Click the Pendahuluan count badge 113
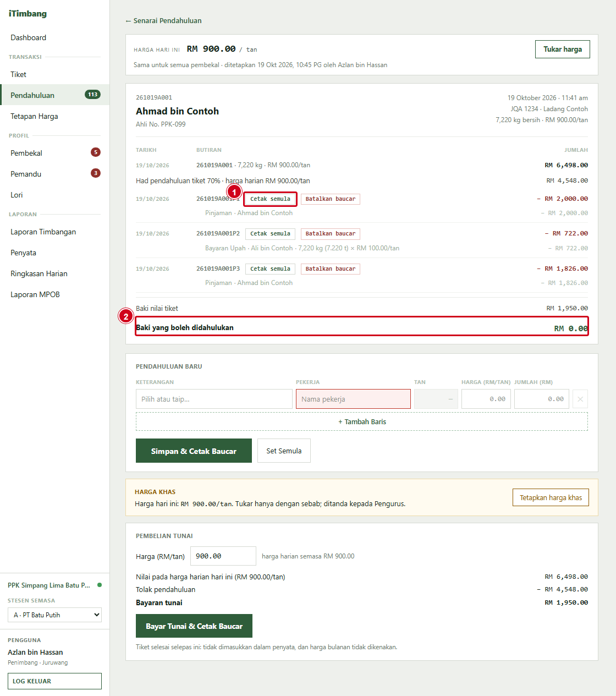The height and width of the screenshot is (696, 616). pyautogui.click(x=92, y=95)
